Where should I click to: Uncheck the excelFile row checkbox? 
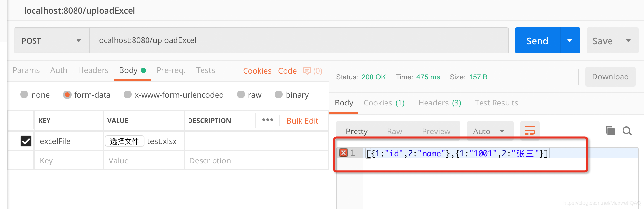[x=26, y=141]
